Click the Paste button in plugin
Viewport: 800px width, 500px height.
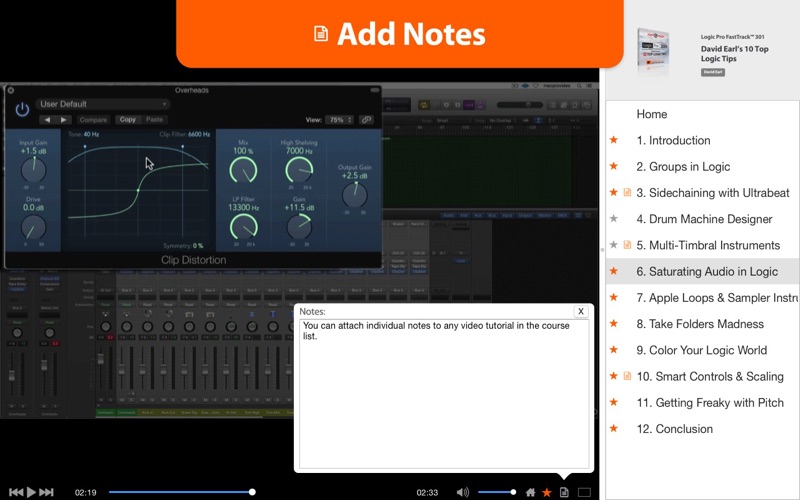(x=154, y=119)
